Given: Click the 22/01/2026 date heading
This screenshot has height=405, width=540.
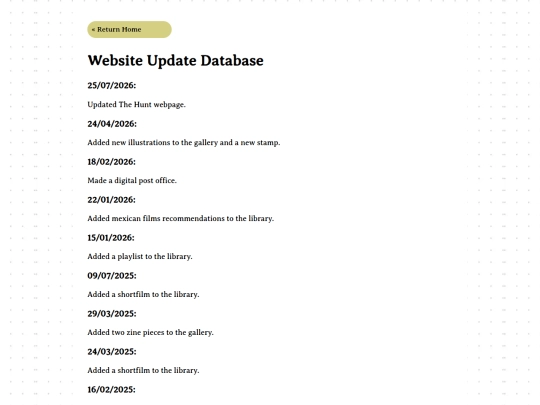Looking at the screenshot, I should pos(112,200).
